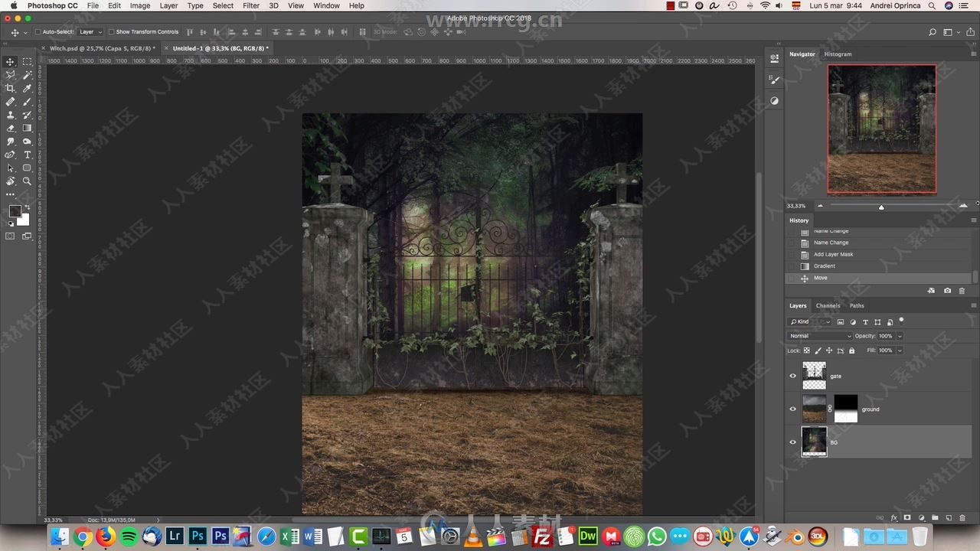Open the Filter menu
The width and height of the screenshot is (980, 551).
coord(251,5)
